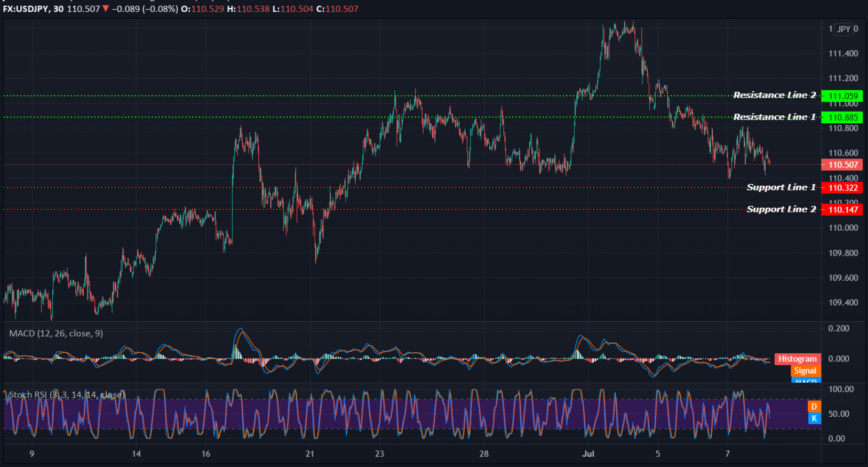The height and width of the screenshot is (467, 868).
Task: Open the Stoch RSI (3, 3, 14, 14, close) legend
Action: click(67, 394)
